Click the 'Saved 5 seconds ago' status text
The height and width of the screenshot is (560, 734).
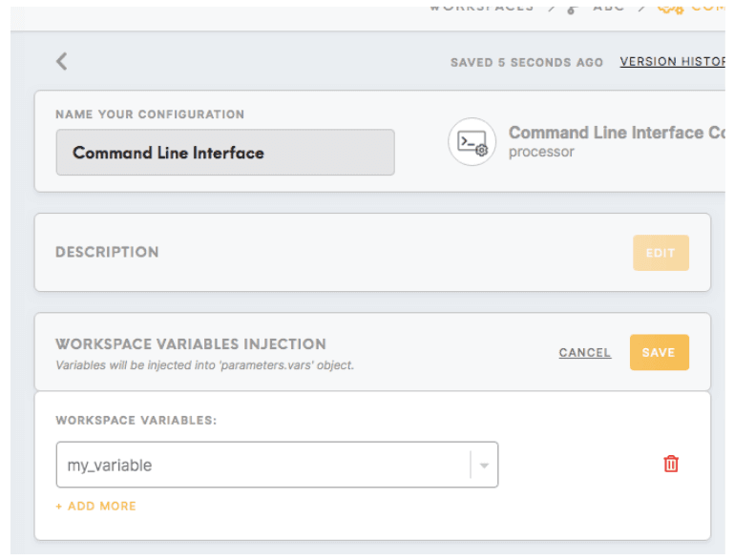(x=527, y=62)
